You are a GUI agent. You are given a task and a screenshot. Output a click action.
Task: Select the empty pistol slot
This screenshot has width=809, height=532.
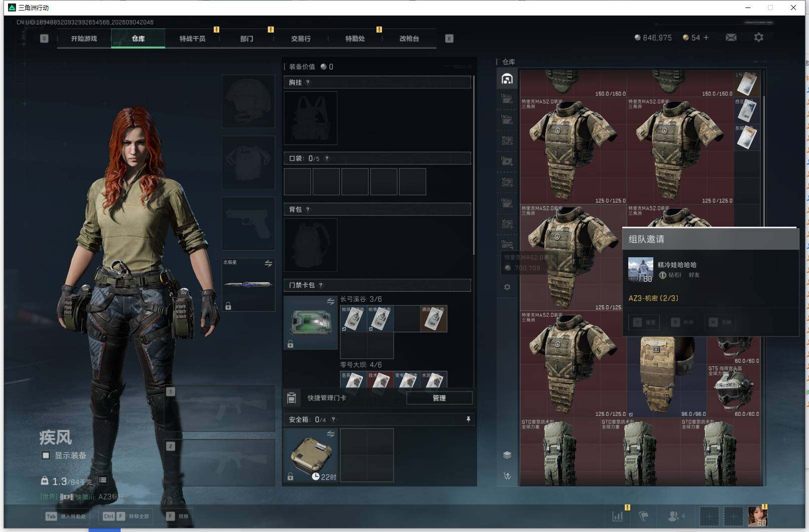[248, 223]
